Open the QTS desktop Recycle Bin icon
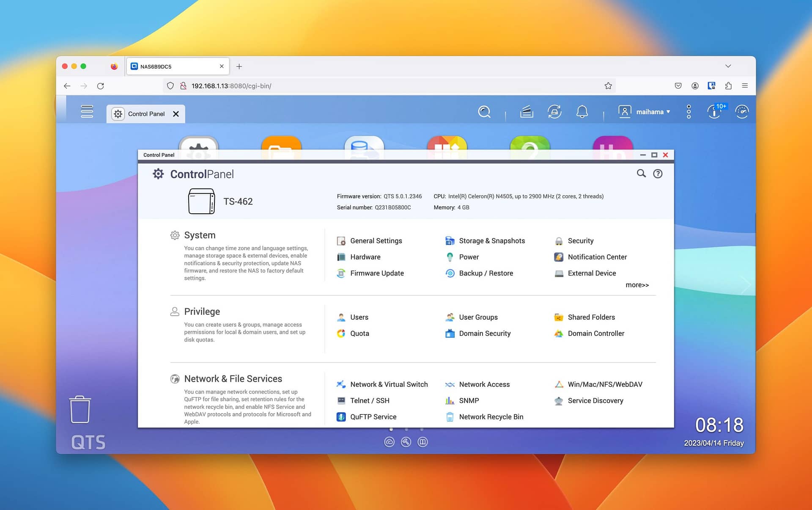The height and width of the screenshot is (510, 812). click(80, 409)
